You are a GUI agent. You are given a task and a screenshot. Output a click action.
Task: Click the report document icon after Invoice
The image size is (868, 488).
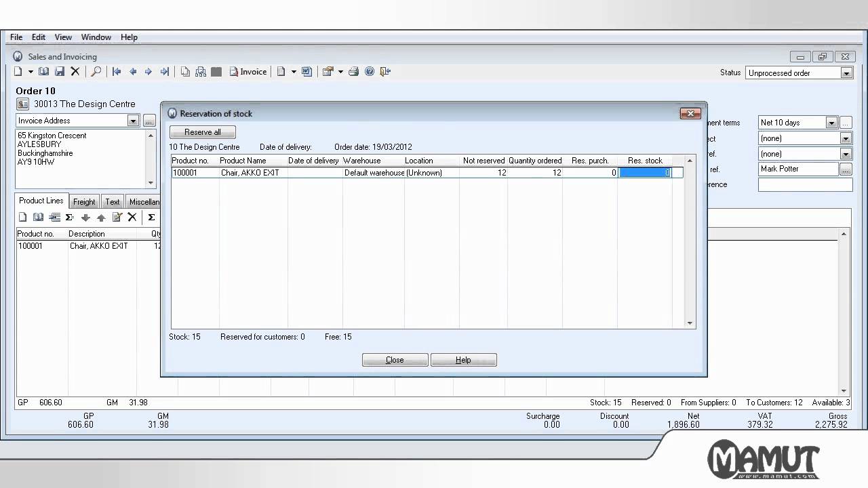(281, 71)
